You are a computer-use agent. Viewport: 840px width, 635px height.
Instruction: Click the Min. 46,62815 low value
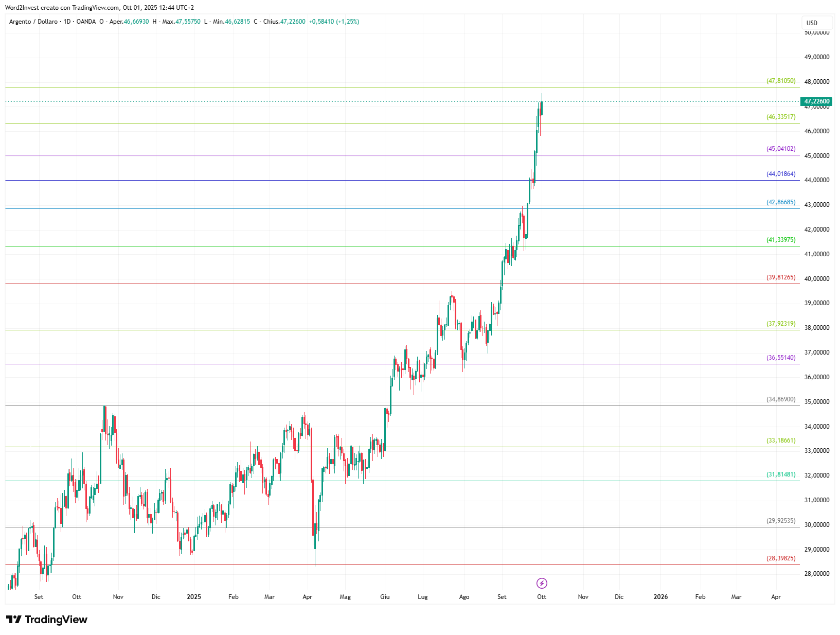coord(231,22)
